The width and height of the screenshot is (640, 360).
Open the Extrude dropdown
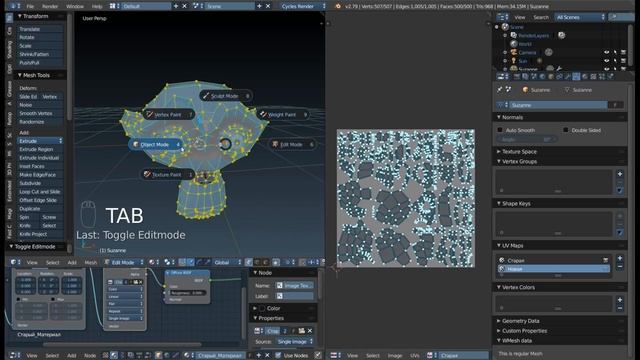[x=40, y=141]
